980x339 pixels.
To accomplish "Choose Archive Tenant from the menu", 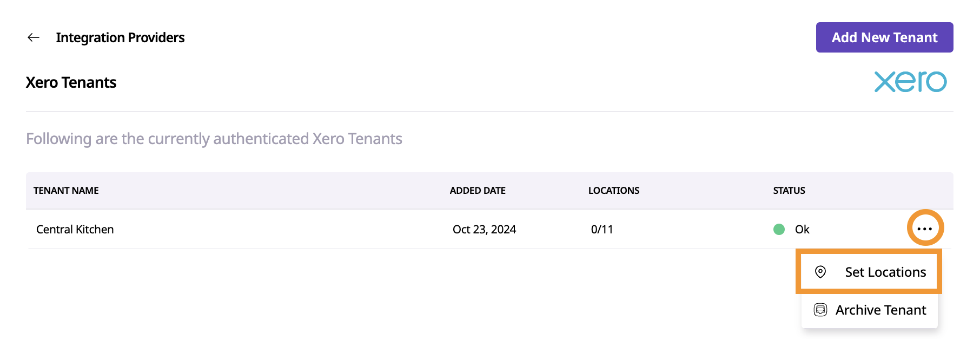I will tap(880, 310).
